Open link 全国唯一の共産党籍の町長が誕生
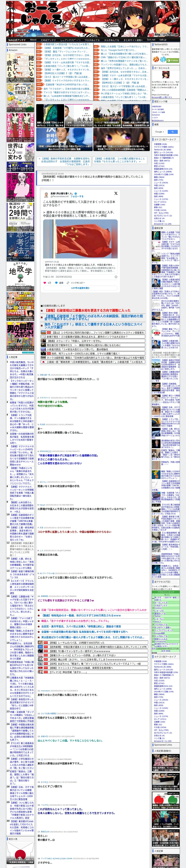 (x=84, y=632)
